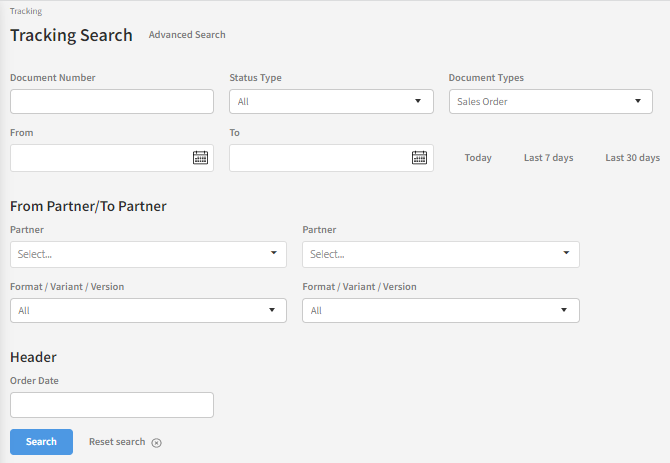The height and width of the screenshot is (463, 670).
Task: Click into the To date field
Action: (x=317, y=158)
